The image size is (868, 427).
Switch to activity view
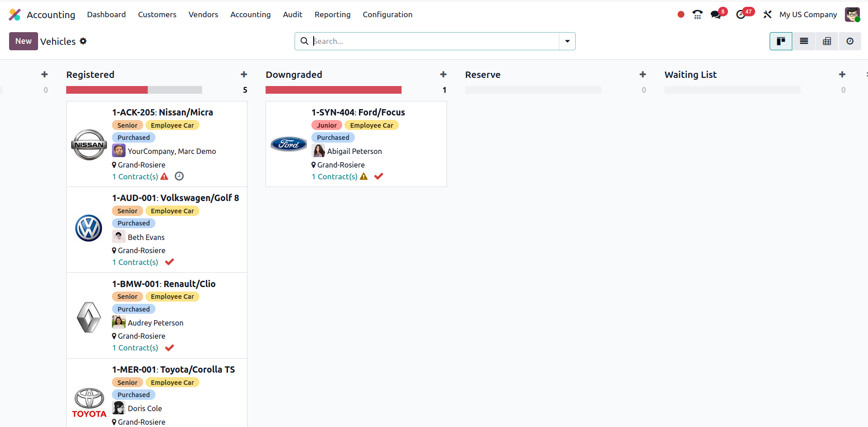coord(850,41)
